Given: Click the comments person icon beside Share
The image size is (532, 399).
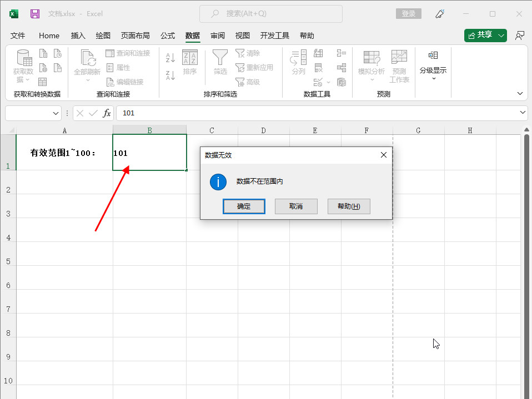Looking at the screenshot, I should pyautogui.click(x=519, y=36).
